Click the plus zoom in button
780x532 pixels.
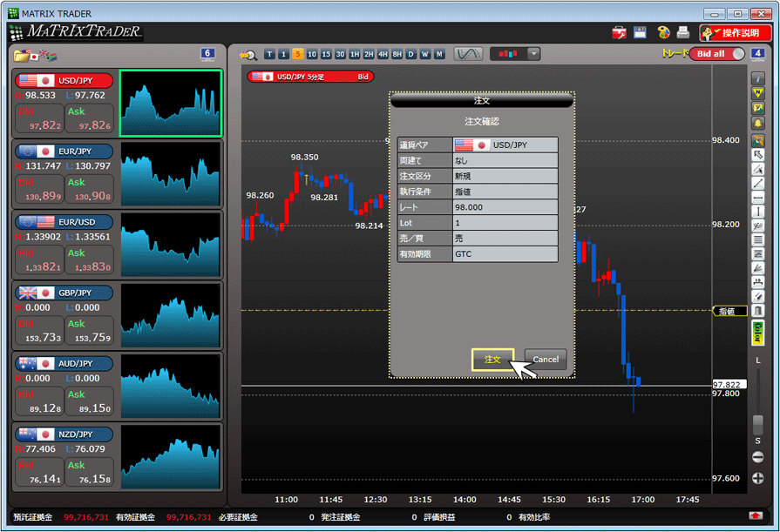757,478
